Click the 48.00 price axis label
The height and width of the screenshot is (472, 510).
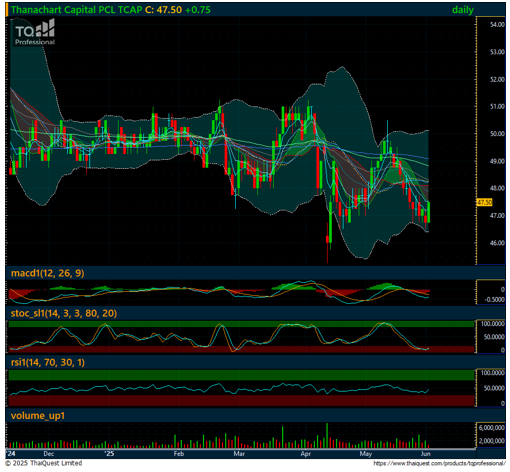click(497, 188)
